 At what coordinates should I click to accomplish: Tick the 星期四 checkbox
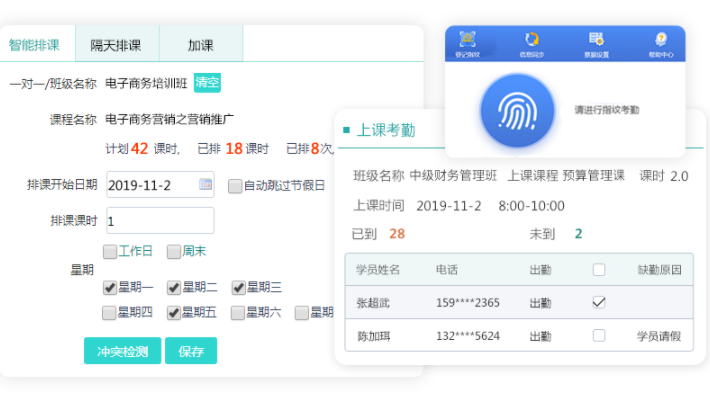pos(110,313)
